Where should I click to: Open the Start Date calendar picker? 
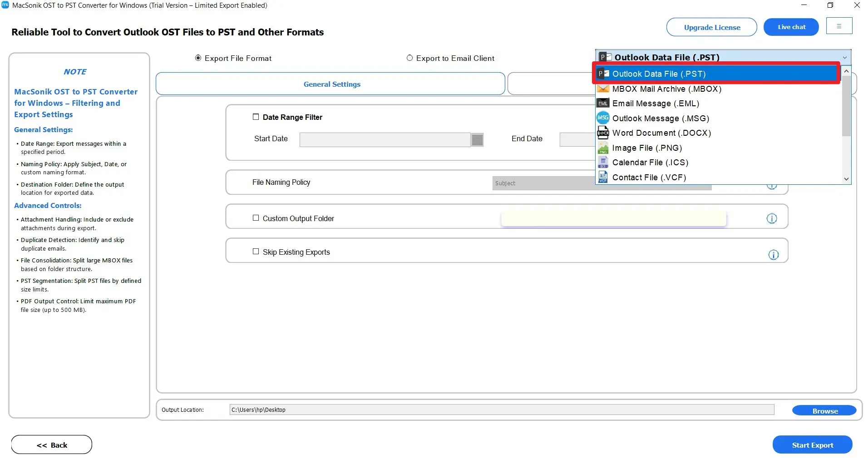tap(477, 139)
